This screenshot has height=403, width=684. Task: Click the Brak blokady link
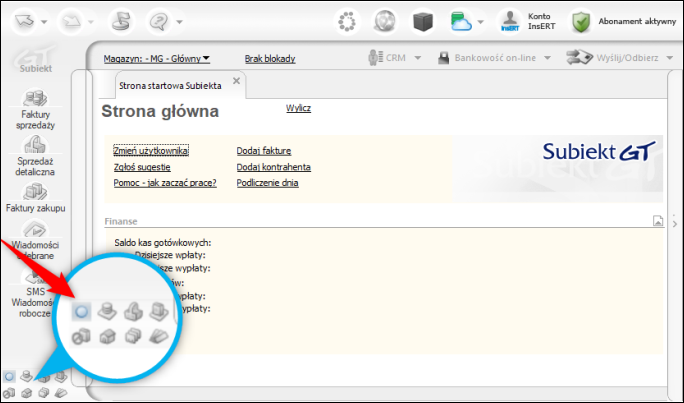[x=270, y=58]
